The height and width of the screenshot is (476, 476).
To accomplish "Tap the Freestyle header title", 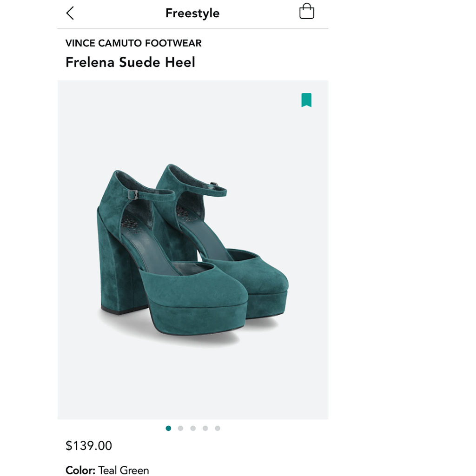I will pyautogui.click(x=192, y=13).
